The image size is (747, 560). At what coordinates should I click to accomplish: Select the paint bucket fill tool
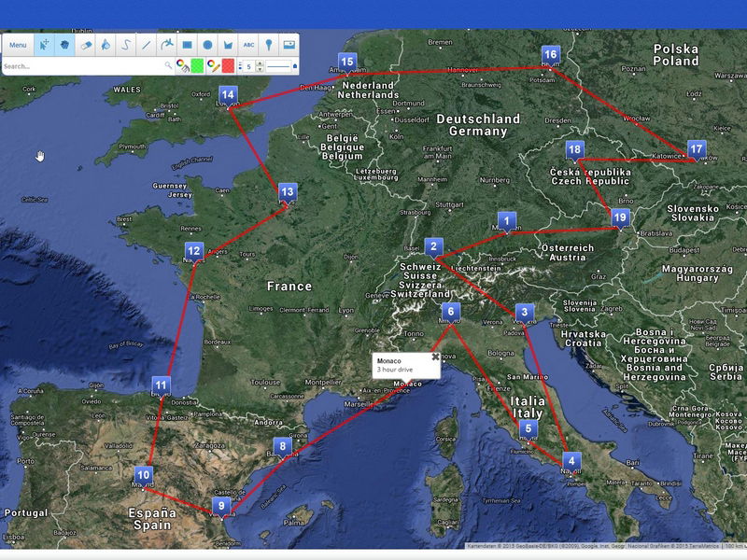click(106, 45)
